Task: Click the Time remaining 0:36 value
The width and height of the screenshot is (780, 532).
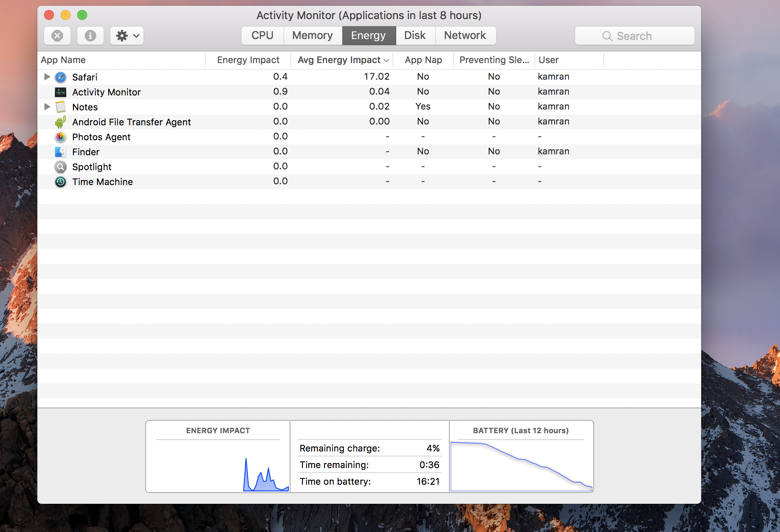Action: (429, 465)
